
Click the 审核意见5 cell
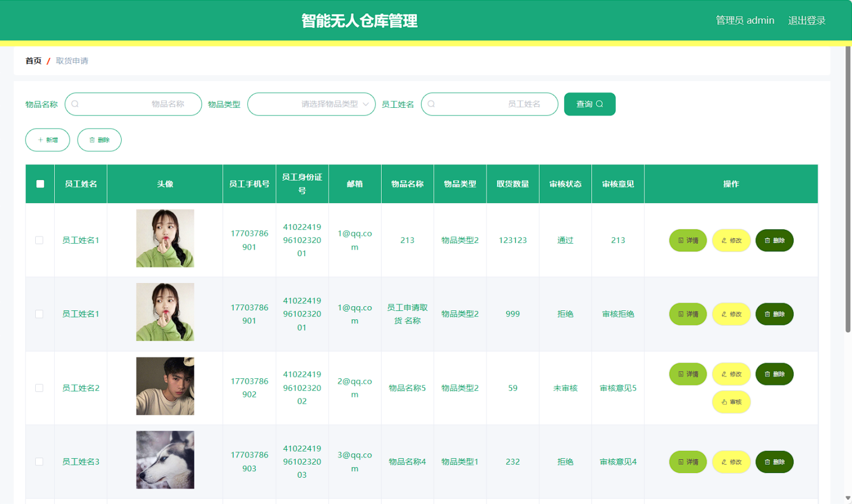coord(618,388)
